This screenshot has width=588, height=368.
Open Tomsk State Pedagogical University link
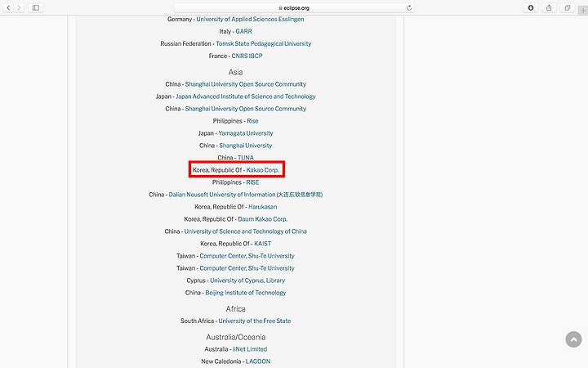coord(263,43)
